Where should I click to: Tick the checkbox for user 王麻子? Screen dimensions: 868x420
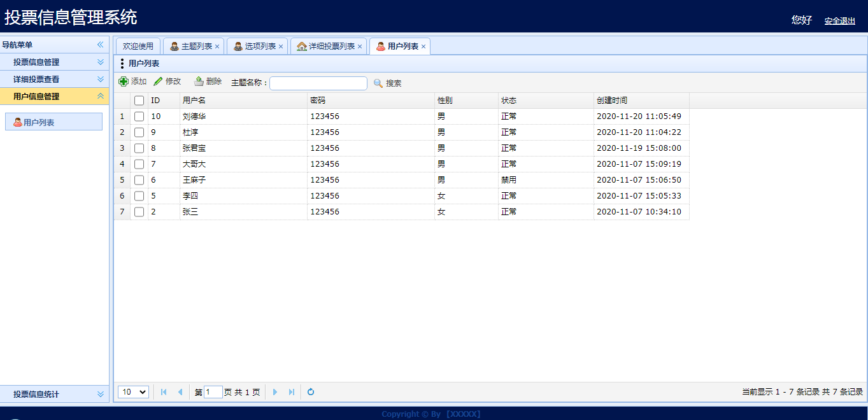pyautogui.click(x=139, y=180)
